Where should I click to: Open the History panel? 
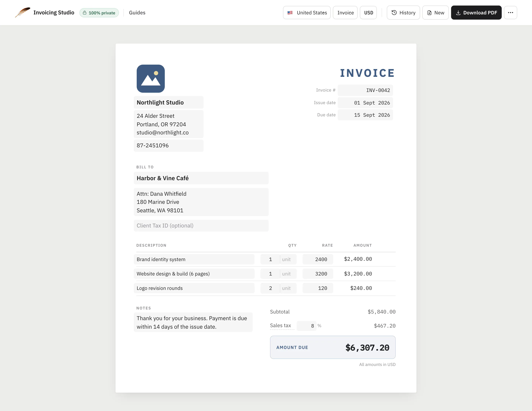click(x=403, y=13)
